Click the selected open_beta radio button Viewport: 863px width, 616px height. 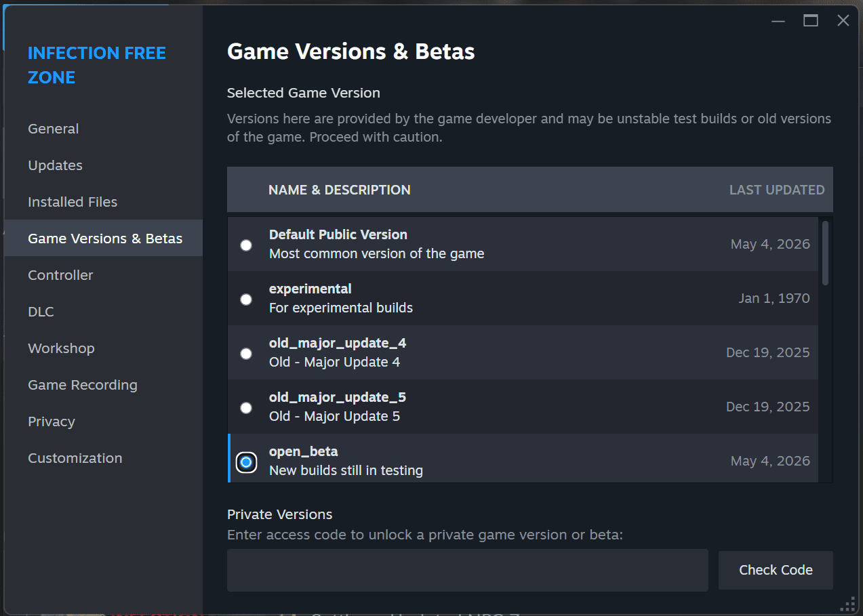[x=246, y=462]
